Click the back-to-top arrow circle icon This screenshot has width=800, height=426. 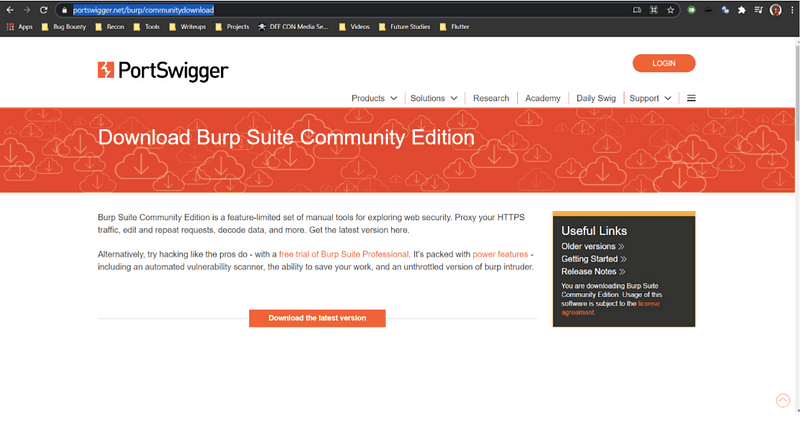click(783, 400)
